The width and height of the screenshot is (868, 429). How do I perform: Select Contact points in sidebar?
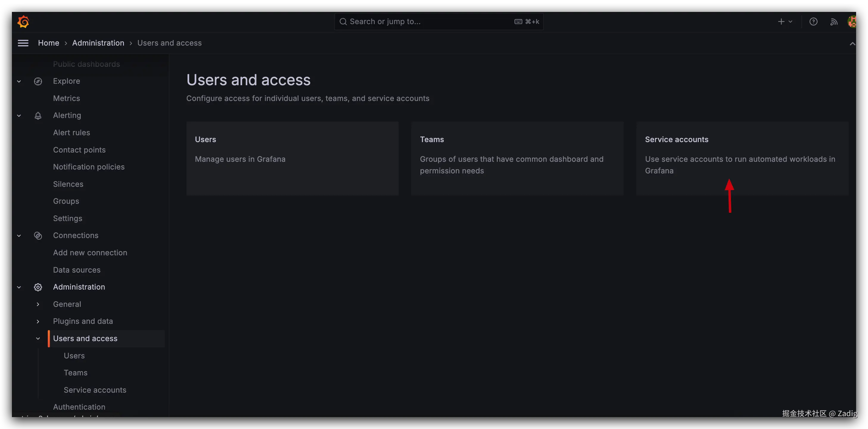tap(79, 150)
